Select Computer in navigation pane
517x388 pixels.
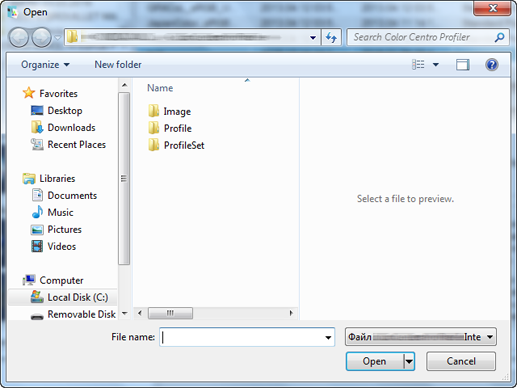coord(61,281)
